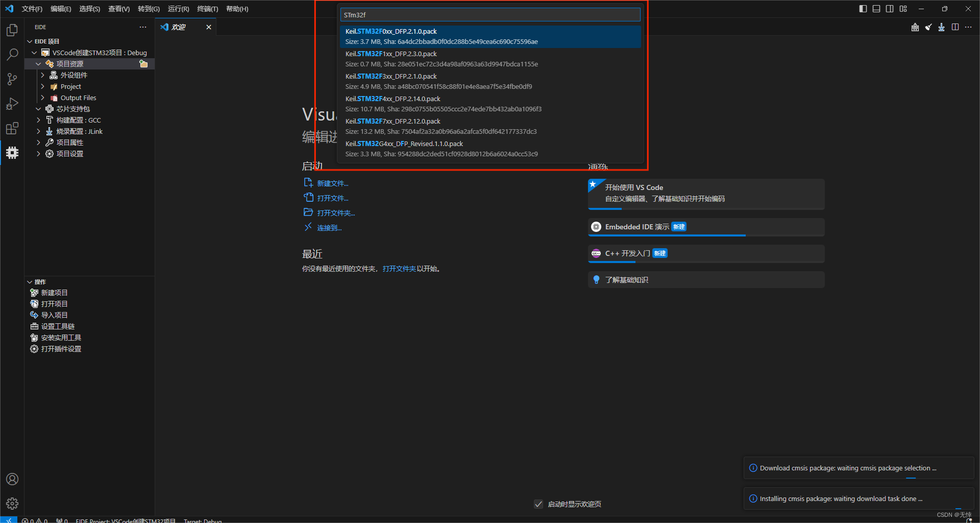Expand the 项目设置 node
Viewport: 980px width, 523px height.
(x=38, y=154)
